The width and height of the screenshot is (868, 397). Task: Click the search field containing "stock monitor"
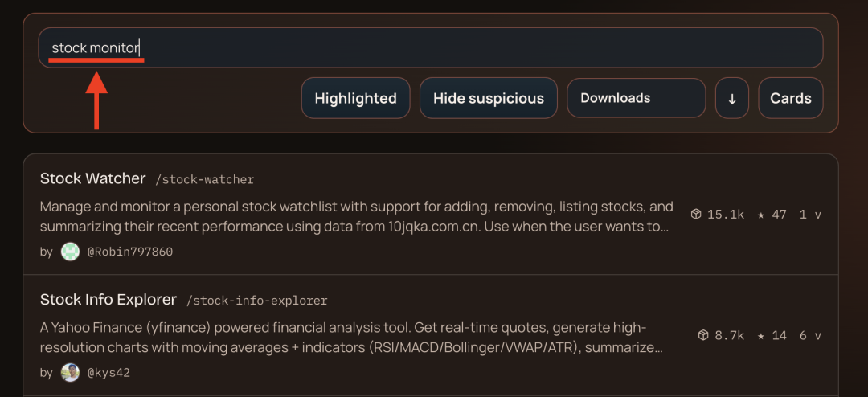431,48
